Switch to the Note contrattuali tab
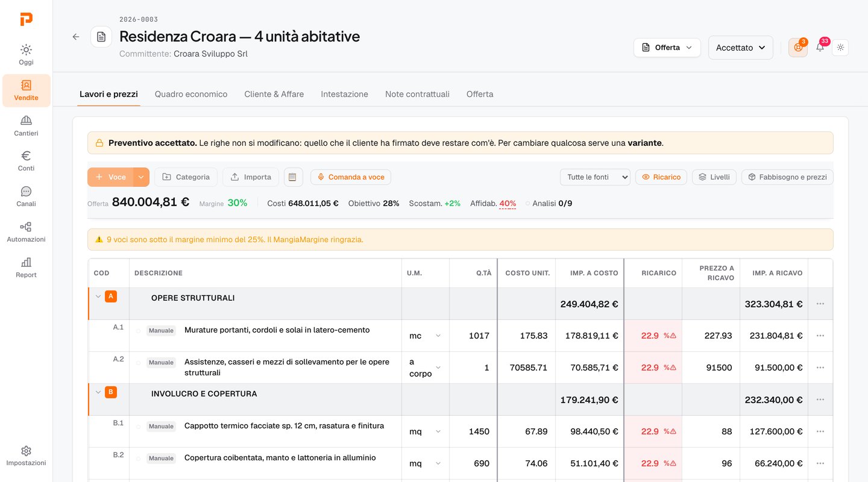 [417, 94]
